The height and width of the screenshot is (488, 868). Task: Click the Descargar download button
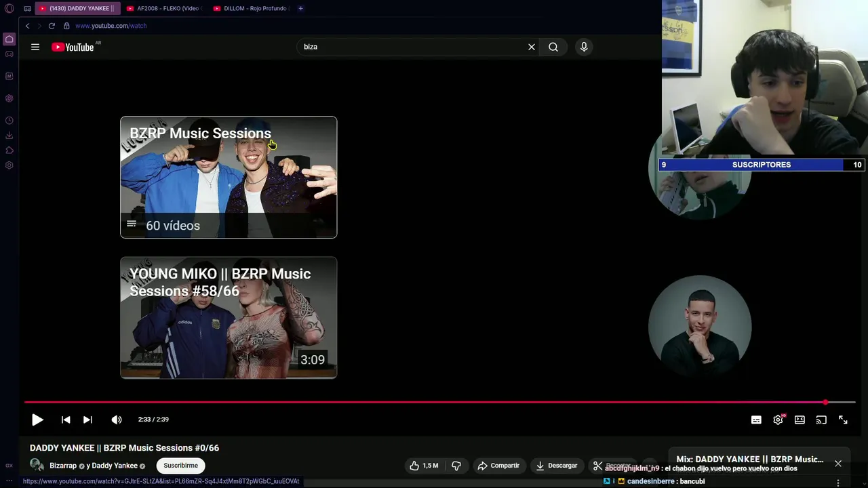click(556, 466)
